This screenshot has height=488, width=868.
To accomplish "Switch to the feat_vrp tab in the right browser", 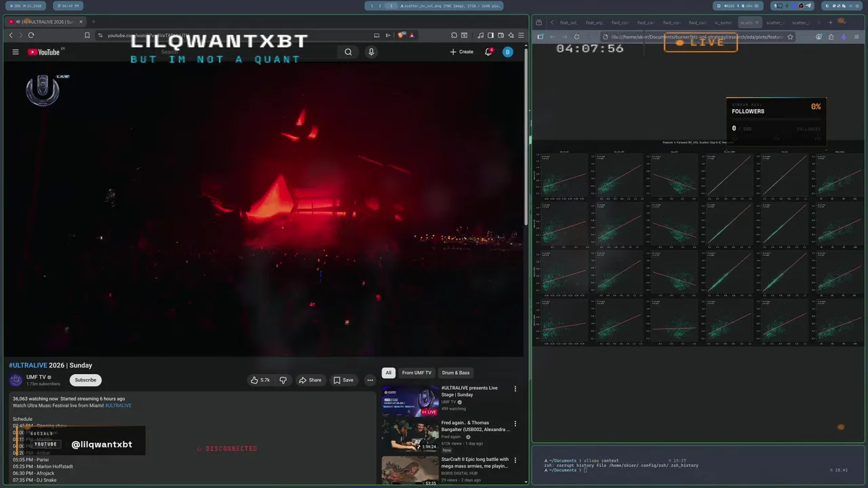I will pos(595,22).
